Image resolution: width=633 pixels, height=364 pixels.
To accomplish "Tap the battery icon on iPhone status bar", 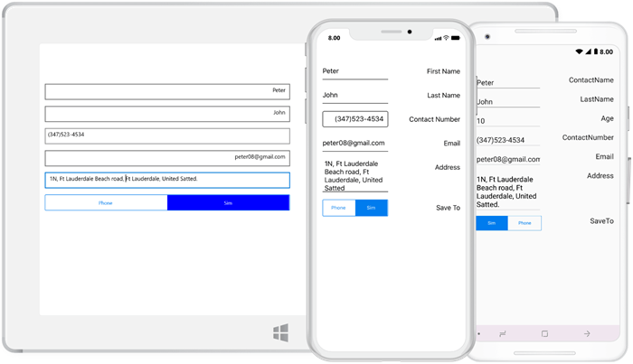I will (457, 38).
